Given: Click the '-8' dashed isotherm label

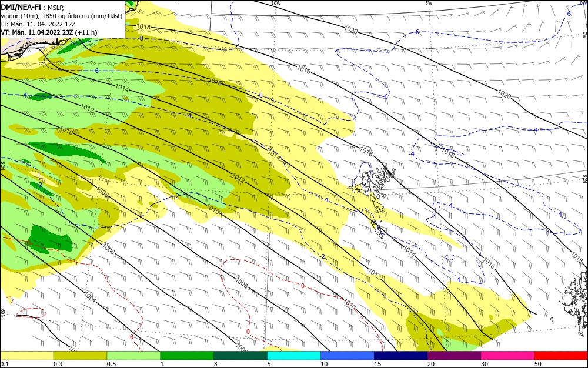Looking at the screenshot, I should [x=141, y=39].
